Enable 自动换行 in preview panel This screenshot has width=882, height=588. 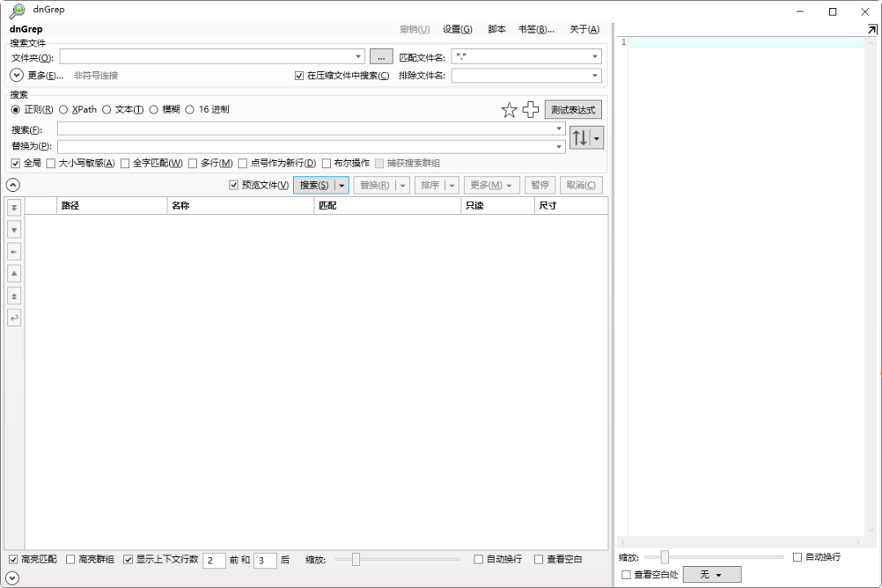click(x=797, y=557)
